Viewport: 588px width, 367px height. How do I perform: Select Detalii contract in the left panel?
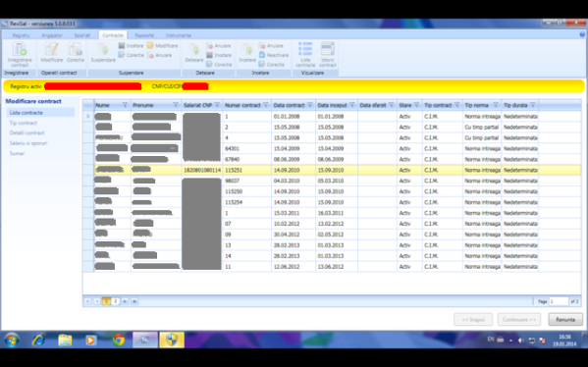pyautogui.click(x=27, y=132)
